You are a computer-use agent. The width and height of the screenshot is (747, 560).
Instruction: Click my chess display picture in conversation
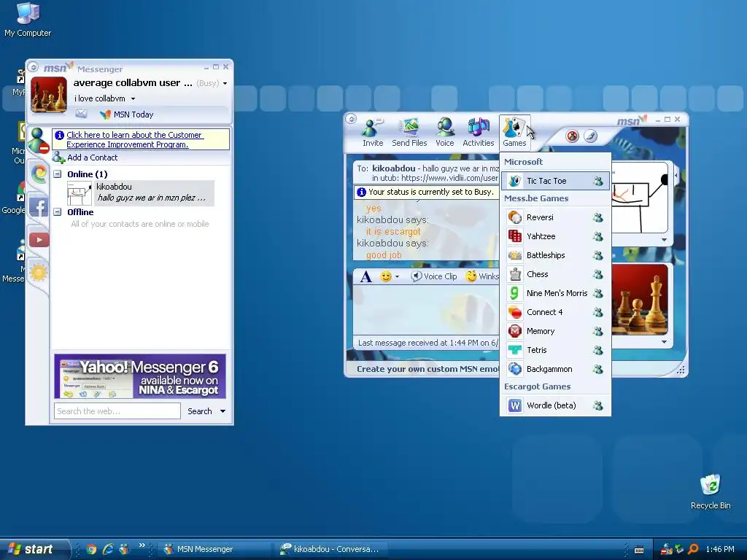click(639, 300)
